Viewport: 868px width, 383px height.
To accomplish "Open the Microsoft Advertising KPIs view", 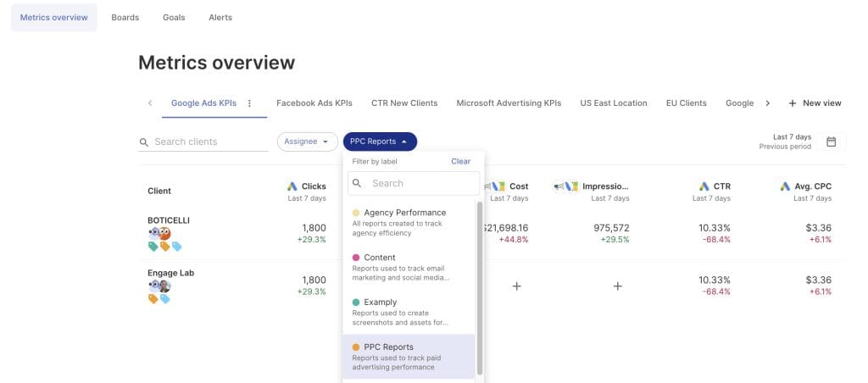I will click(509, 103).
